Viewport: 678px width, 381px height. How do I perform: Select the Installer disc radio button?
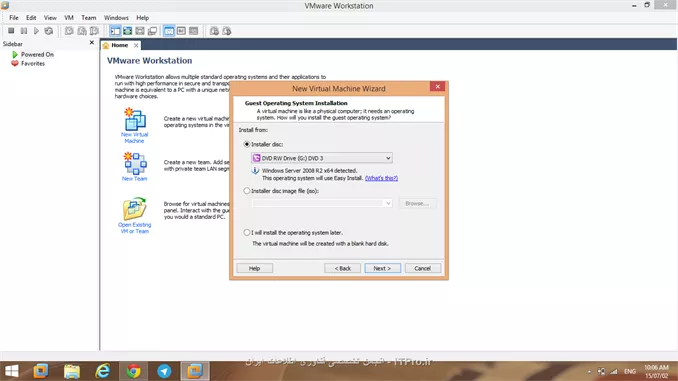[246, 144]
